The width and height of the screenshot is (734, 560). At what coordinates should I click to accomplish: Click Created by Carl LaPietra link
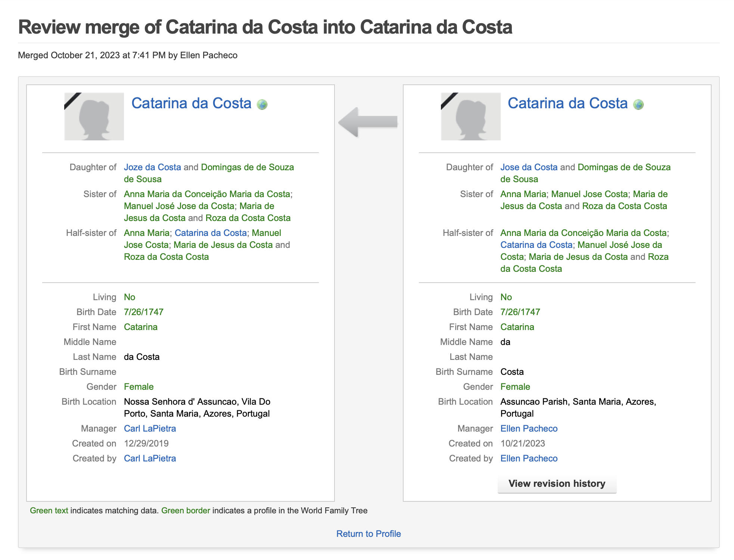pyautogui.click(x=150, y=458)
